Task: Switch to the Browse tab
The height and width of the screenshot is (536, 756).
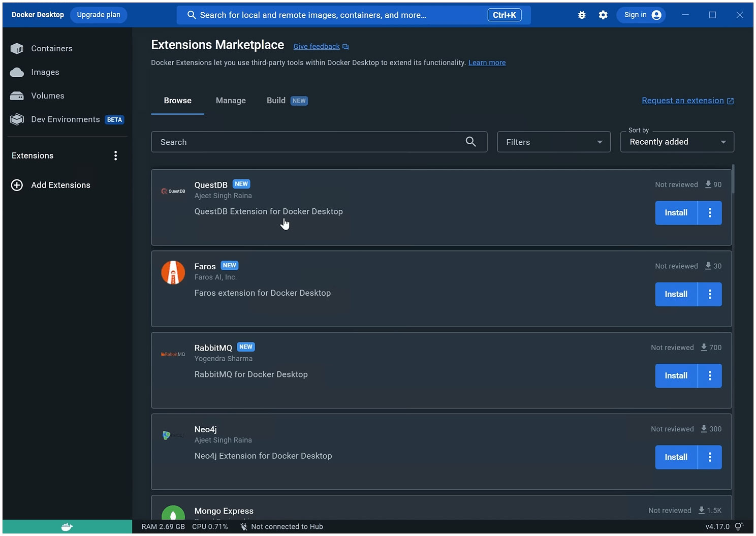Action: [x=177, y=101]
